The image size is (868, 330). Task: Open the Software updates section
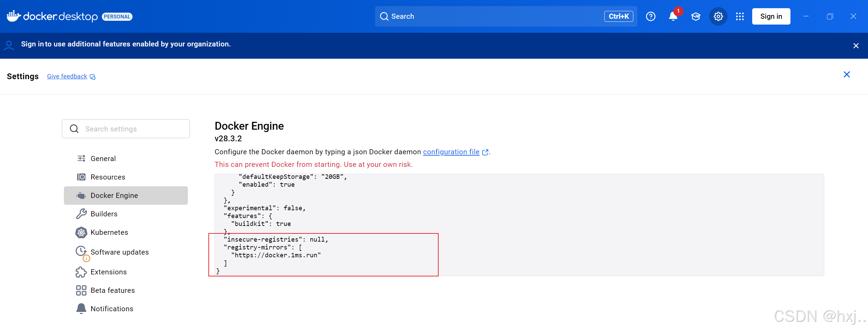pyautogui.click(x=126, y=252)
